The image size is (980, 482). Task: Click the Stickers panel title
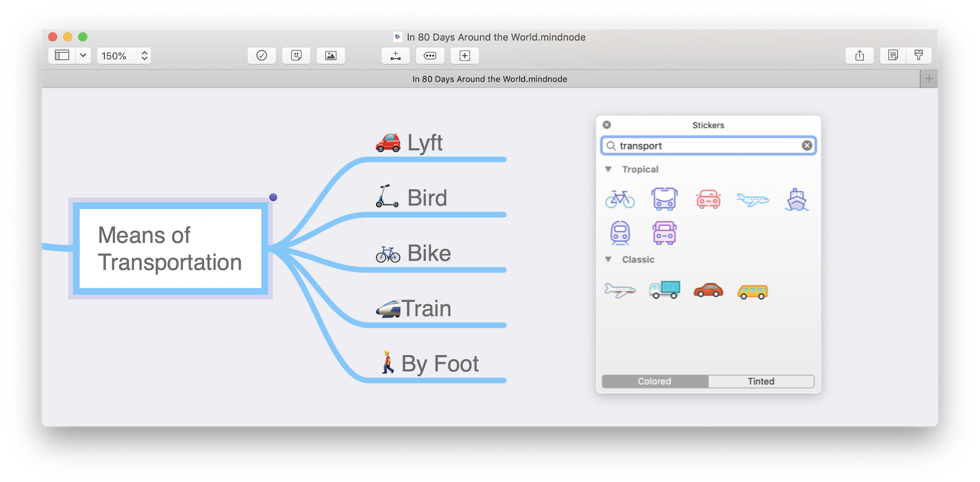click(x=708, y=125)
